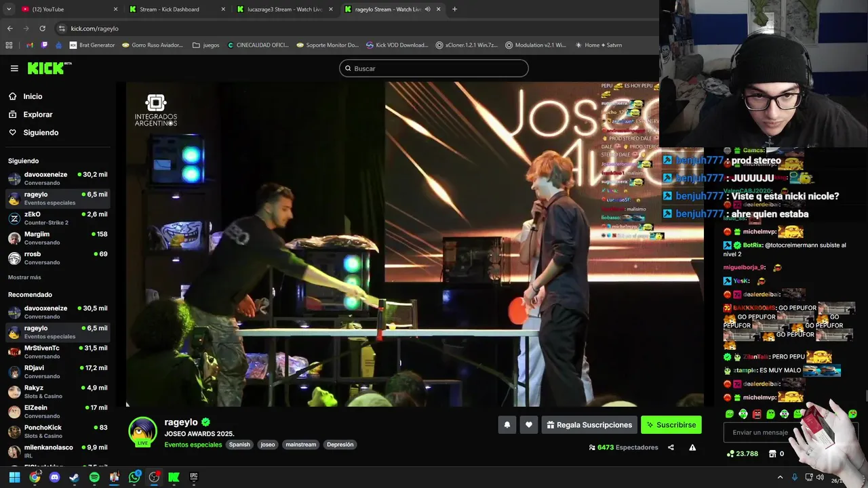868x488 pixels.
Task: Open Explorar in the sidebar
Action: (38, 115)
